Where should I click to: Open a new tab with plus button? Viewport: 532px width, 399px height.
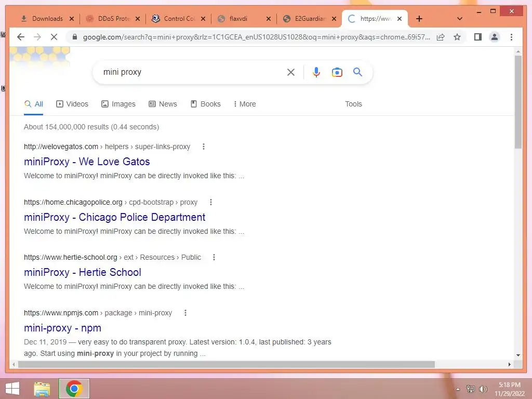tap(419, 19)
